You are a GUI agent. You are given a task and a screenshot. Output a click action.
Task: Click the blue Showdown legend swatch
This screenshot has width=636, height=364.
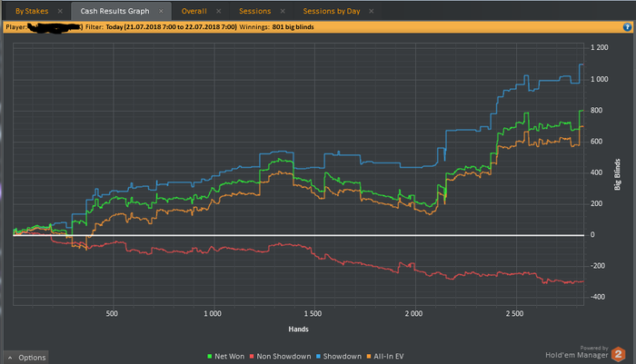(x=318, y=357)
